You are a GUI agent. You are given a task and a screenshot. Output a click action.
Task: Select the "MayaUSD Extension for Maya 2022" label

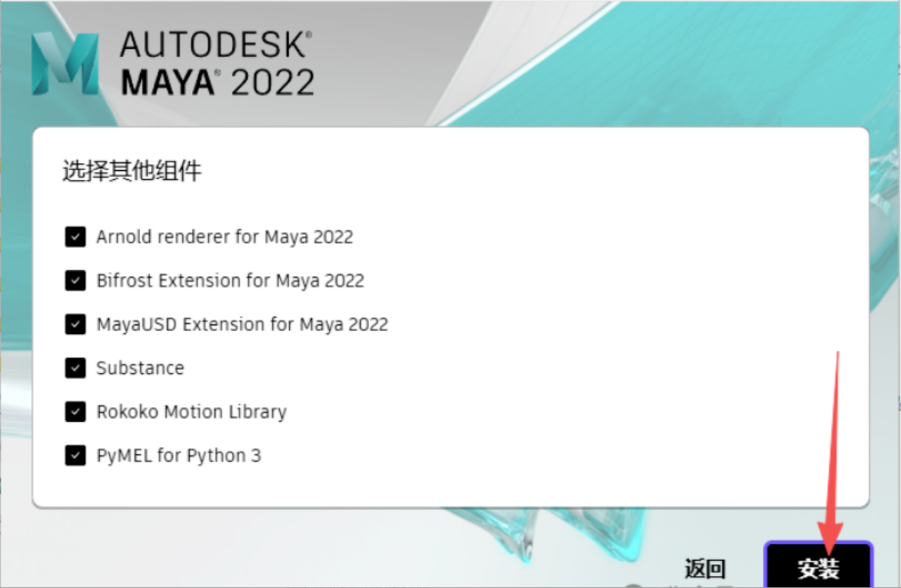point(242,325)
